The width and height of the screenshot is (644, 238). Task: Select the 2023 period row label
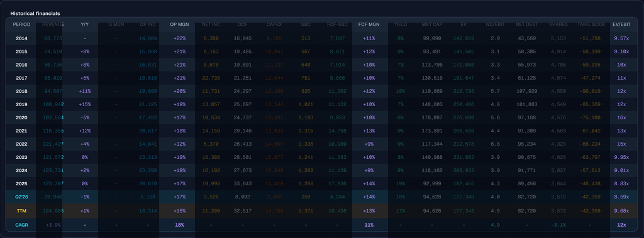tap(21, 157)
